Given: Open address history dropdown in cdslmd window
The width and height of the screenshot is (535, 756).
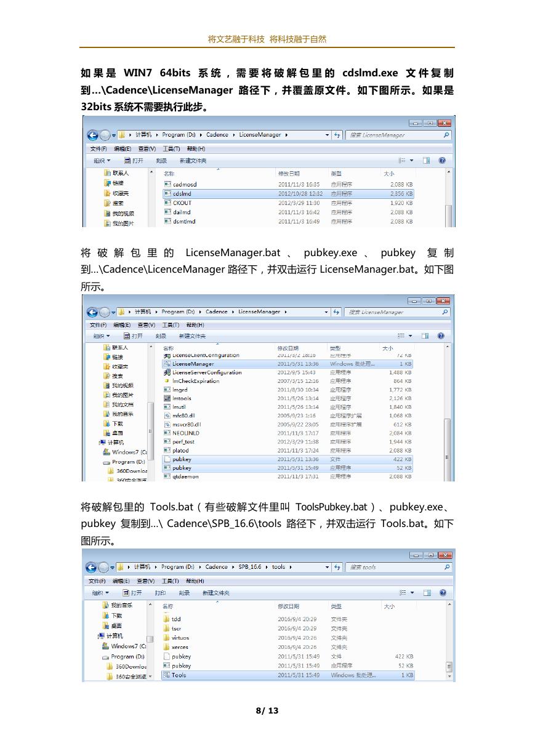Looking at the screenshot, I should 328,135.
